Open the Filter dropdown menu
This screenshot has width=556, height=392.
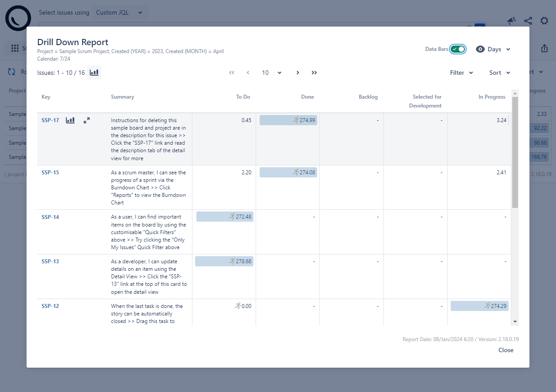pyautogui.click(x=461, y=73)
